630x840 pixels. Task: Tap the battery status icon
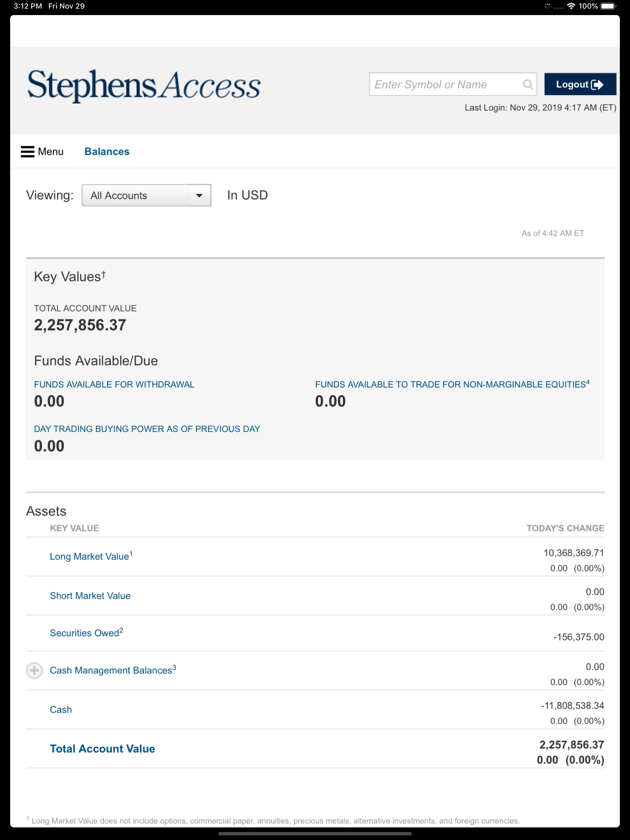tap(608, 6)
